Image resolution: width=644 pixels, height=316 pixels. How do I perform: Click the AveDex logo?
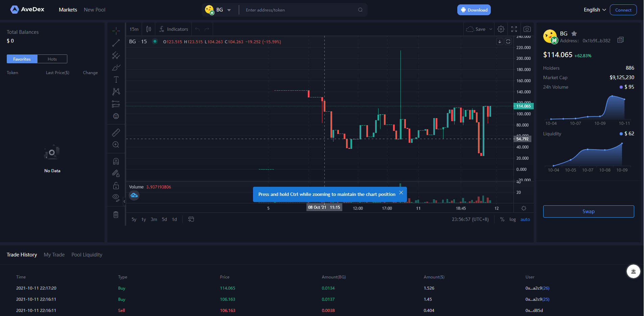pos(27,9)
